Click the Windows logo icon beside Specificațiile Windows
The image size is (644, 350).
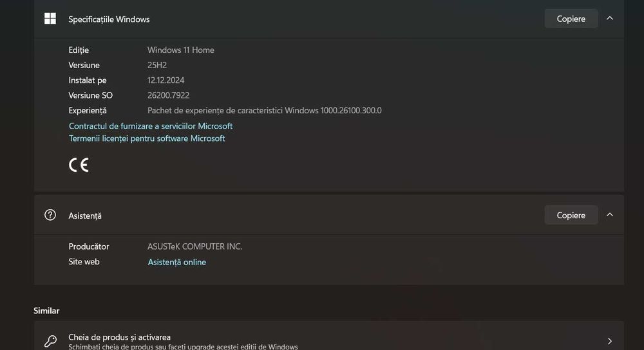50,19
